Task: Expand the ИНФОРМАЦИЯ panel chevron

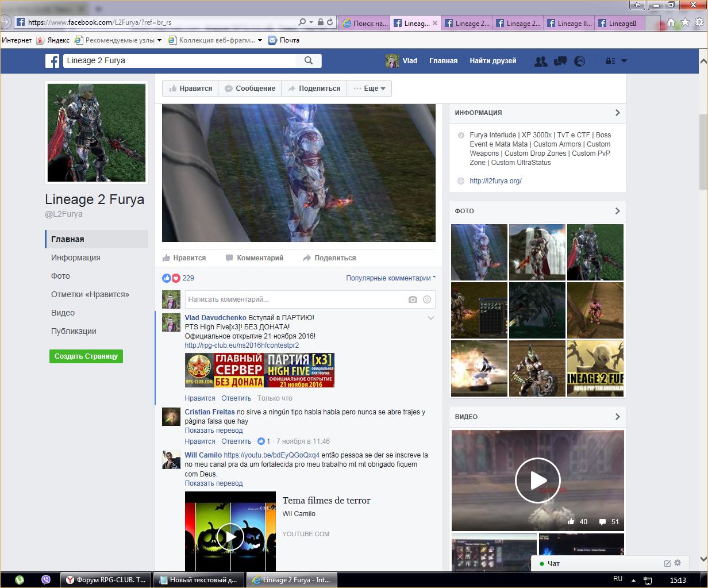Action: 618,113
